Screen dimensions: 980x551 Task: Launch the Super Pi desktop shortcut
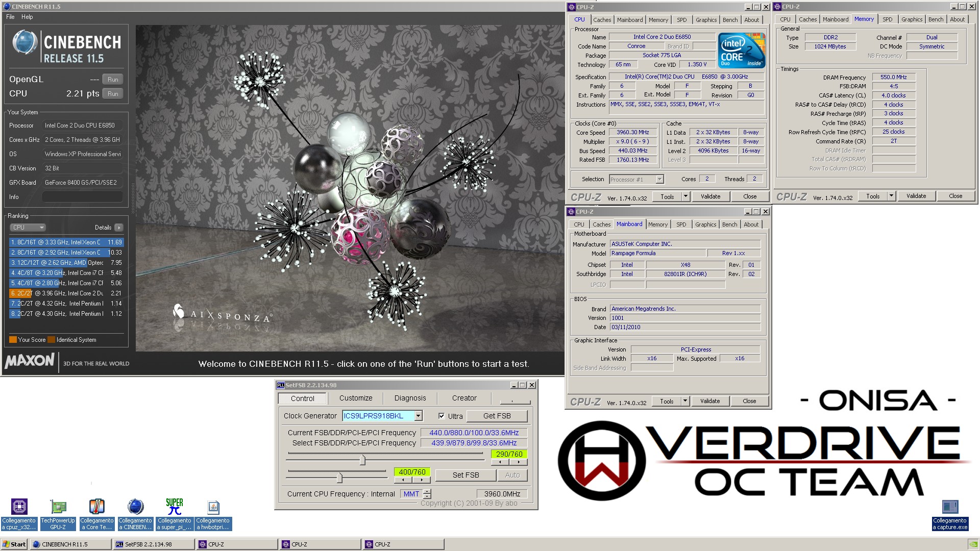[x=174, y=514]
